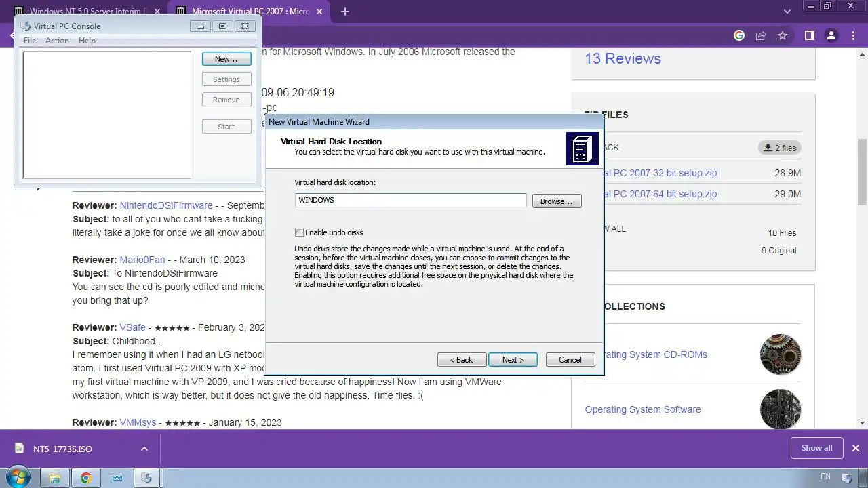Open the 13 Reviews link
This screenshot has width=868, height=488.
623,58
